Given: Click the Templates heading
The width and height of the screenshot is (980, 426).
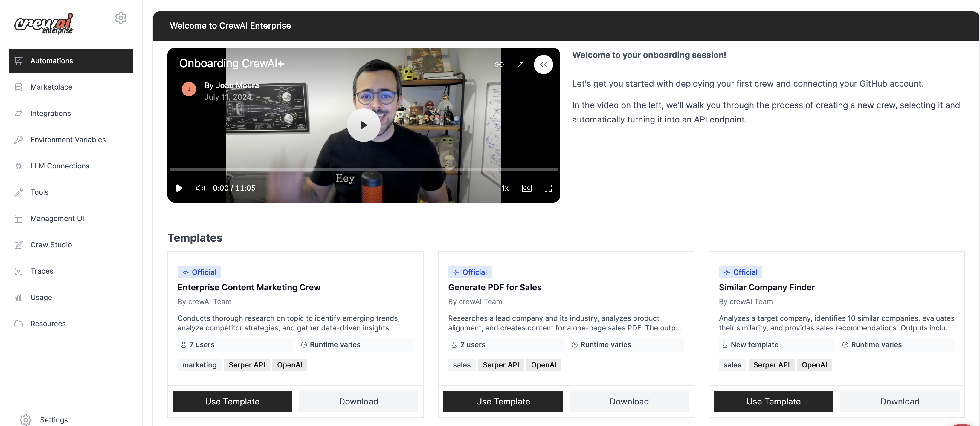Looking at the screenshot, I should coord(195,238).
